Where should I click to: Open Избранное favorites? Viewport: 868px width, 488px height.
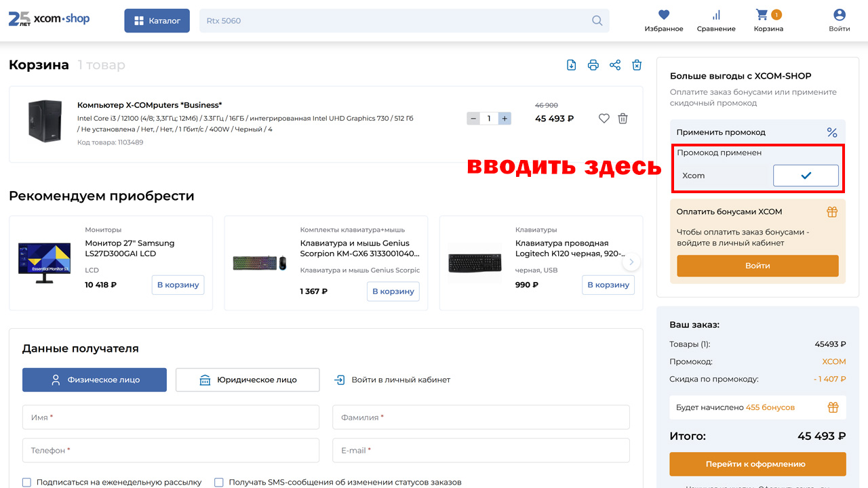(664, 21)
